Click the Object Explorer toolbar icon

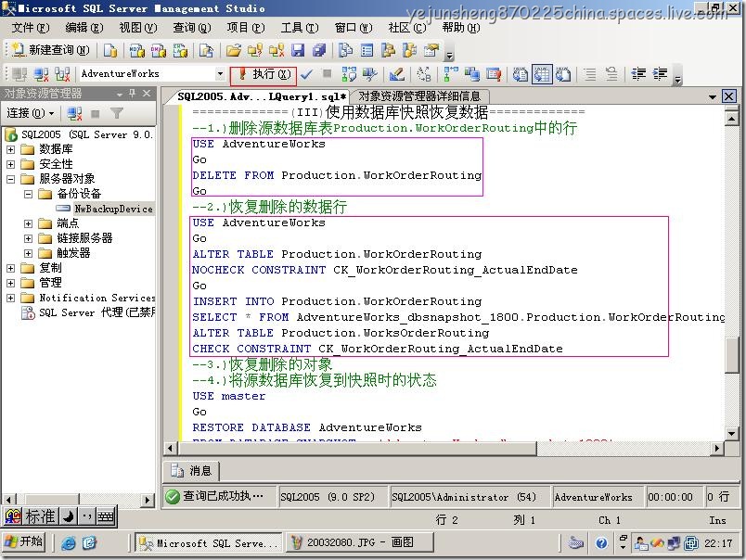(388, 50)
